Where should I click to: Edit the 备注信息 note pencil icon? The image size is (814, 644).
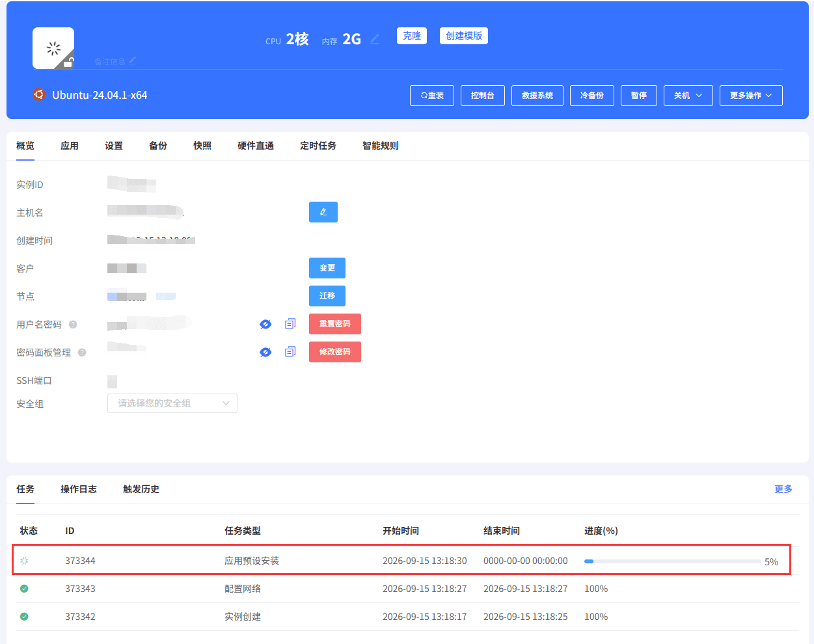(133, 60)
